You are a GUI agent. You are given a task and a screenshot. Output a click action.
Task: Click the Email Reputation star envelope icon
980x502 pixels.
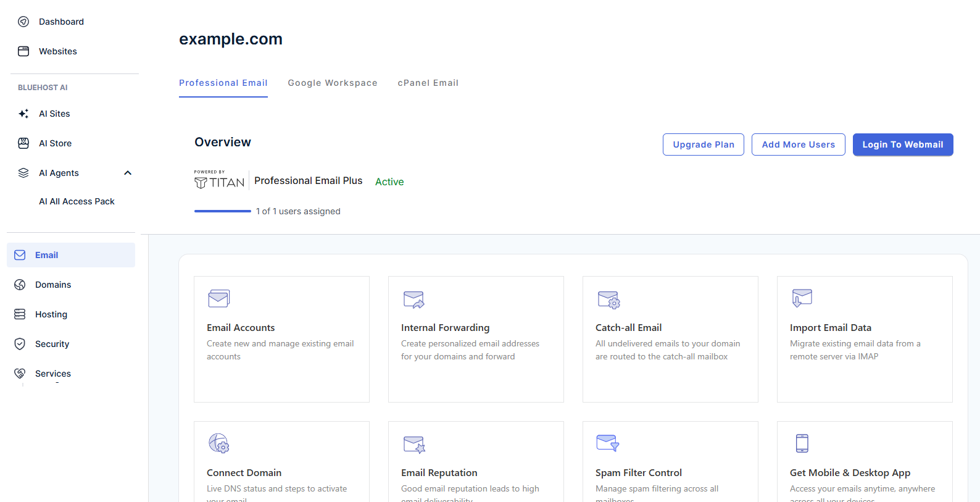[414, 445]
